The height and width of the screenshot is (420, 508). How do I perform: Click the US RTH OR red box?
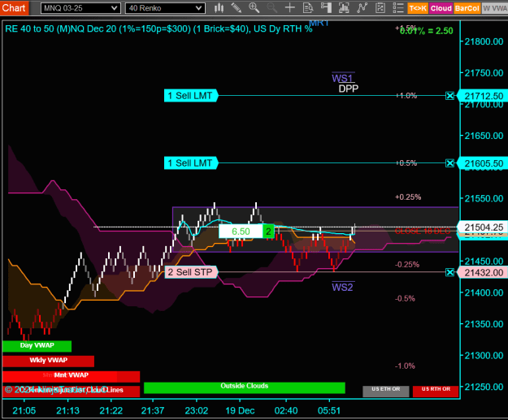[x=436, y=391]
